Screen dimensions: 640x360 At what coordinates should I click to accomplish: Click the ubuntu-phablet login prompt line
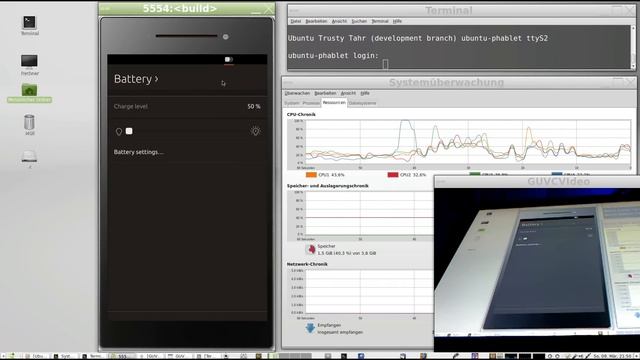(x=333, y=56)
